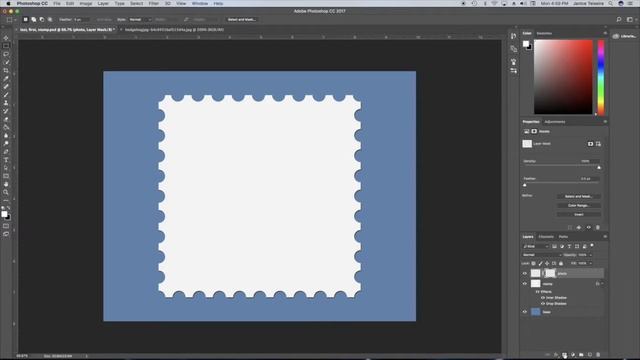640x360 pixels.
Task: Select the Zoom tool
Action: pyautogui.click(x=6, y=193)
